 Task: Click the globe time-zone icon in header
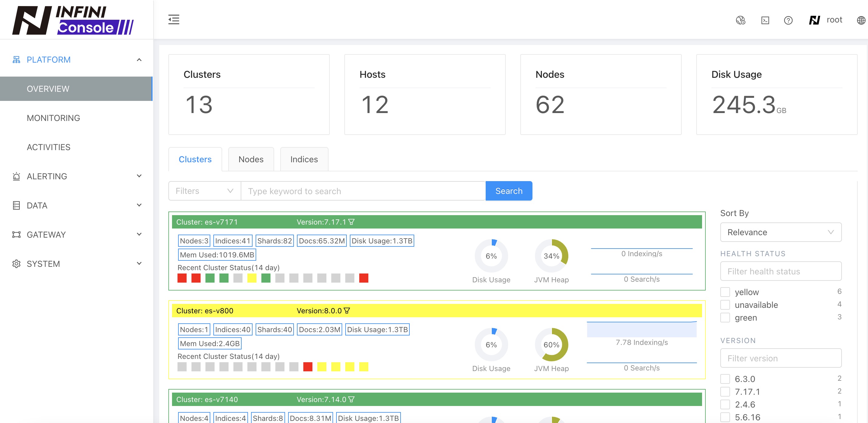[x=740, y=20]
